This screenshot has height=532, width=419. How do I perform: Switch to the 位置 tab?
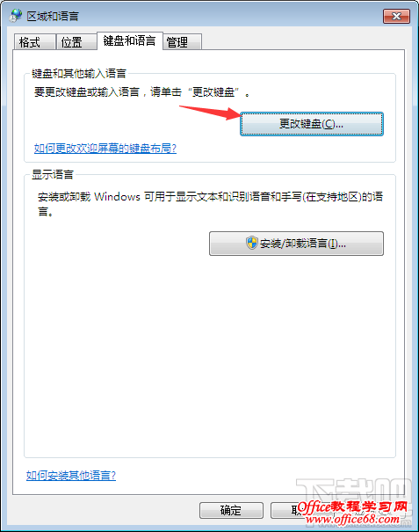76,42
